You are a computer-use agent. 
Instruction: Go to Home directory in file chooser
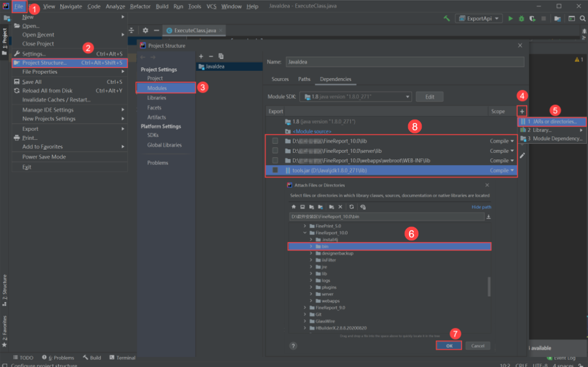[x=294, y=207]
